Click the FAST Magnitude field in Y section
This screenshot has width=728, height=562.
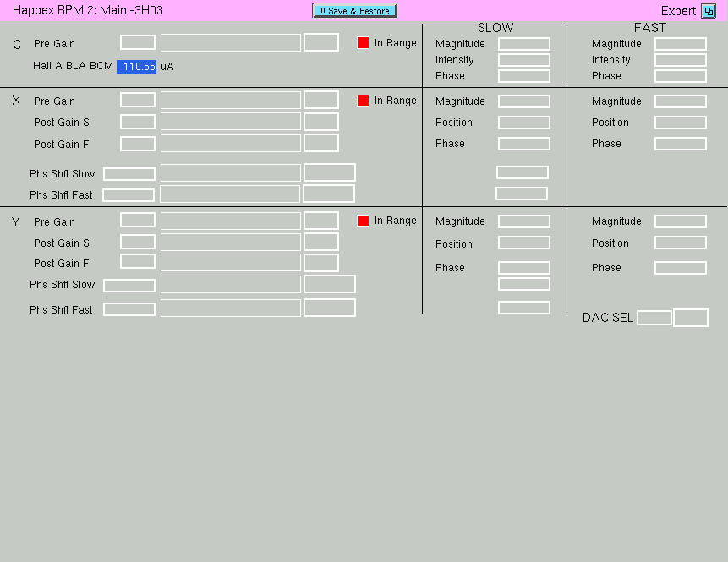click(x=681, y=221)
